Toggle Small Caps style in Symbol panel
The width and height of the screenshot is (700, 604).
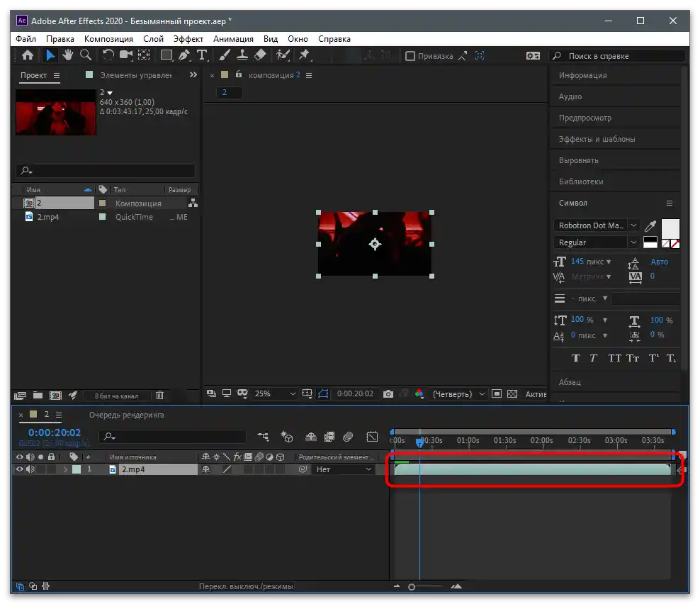pyautogui.click(x=633, y=358)
